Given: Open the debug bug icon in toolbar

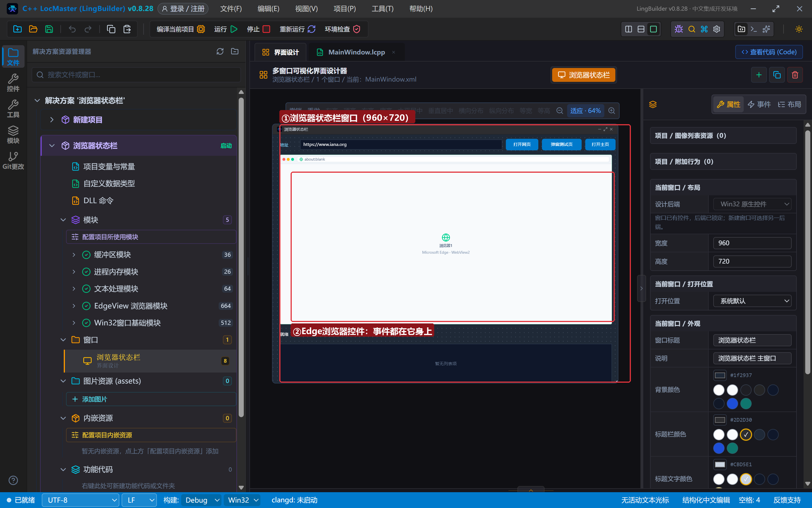Looking at the screenshot, I should [679, 29].
